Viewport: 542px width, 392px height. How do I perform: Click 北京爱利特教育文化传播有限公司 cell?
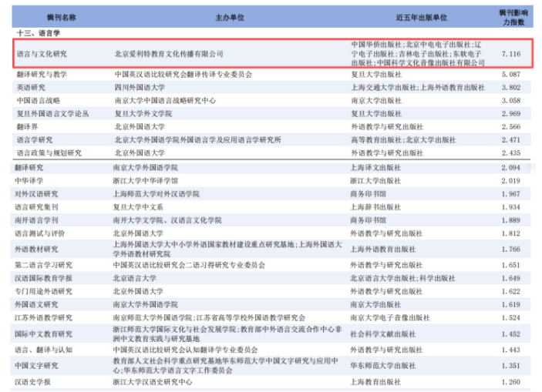point(169,54)
